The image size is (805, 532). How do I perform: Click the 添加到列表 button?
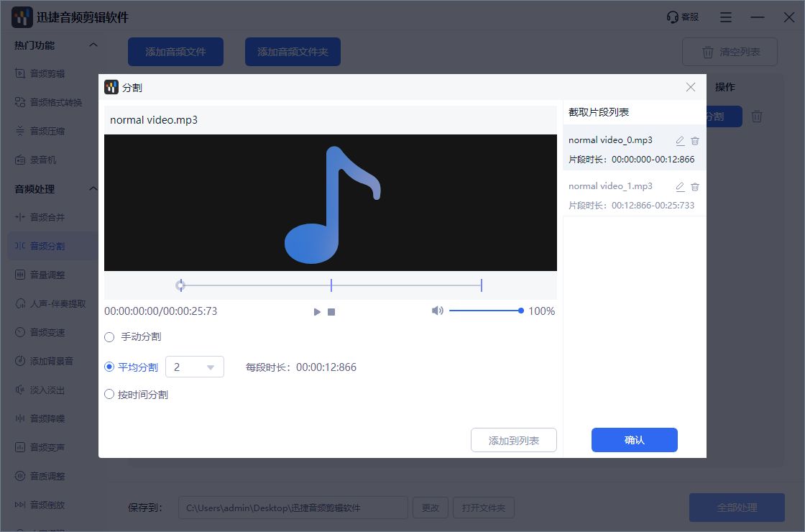[513, 440]
